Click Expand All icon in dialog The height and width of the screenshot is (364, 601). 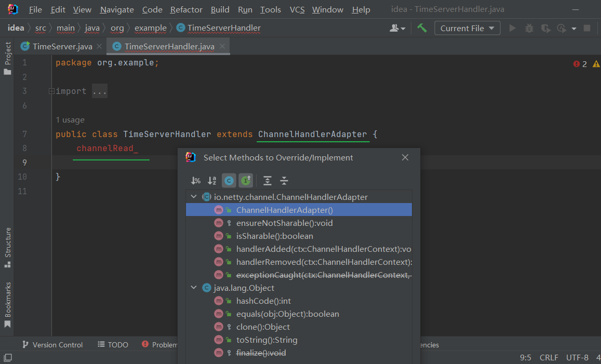pyautogui.click(x=267, y=181)
